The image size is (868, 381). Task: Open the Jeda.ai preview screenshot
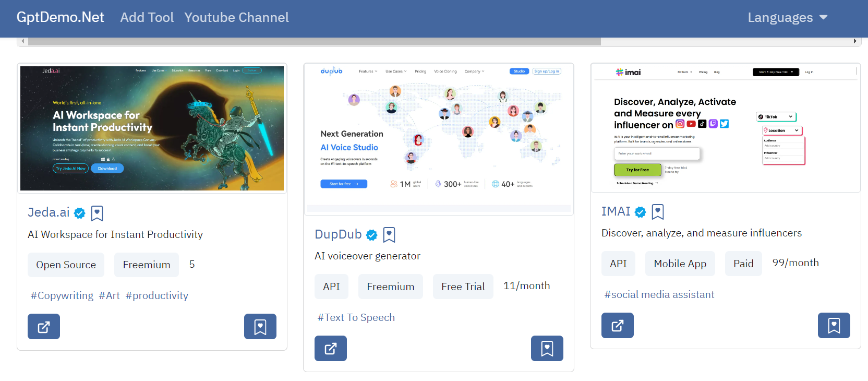coord(152,128)
